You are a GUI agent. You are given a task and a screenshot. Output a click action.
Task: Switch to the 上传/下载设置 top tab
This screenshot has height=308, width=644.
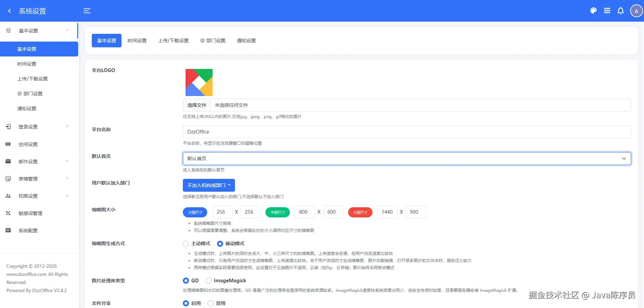pyautogui.click(x=173, y=41)
